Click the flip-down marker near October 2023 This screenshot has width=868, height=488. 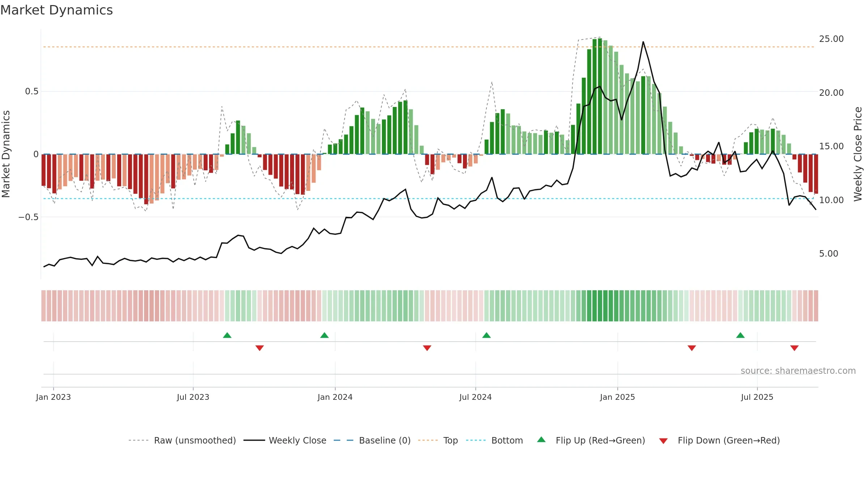(260, 348)
